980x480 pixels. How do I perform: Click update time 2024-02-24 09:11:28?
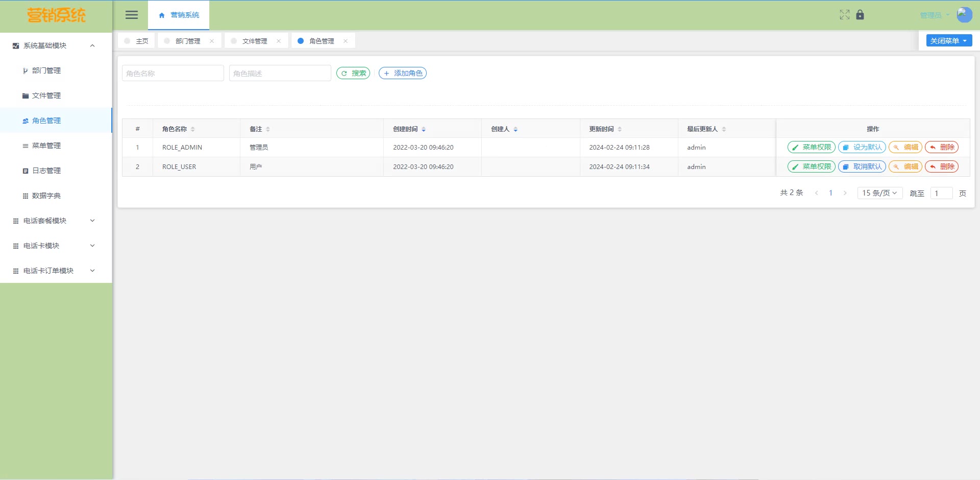click(620, 148)
